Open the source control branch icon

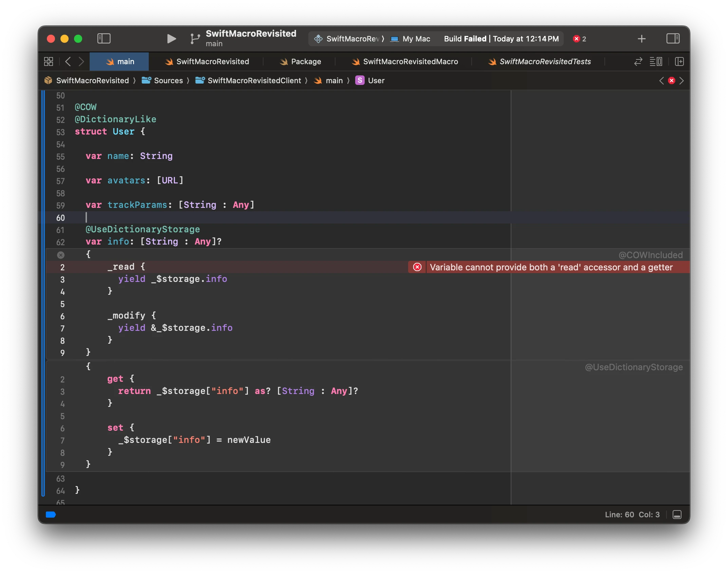click(195, 39)
